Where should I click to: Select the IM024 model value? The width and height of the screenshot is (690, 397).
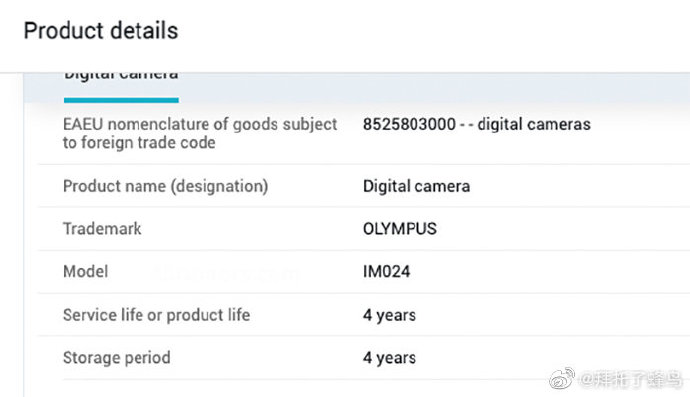386,272
